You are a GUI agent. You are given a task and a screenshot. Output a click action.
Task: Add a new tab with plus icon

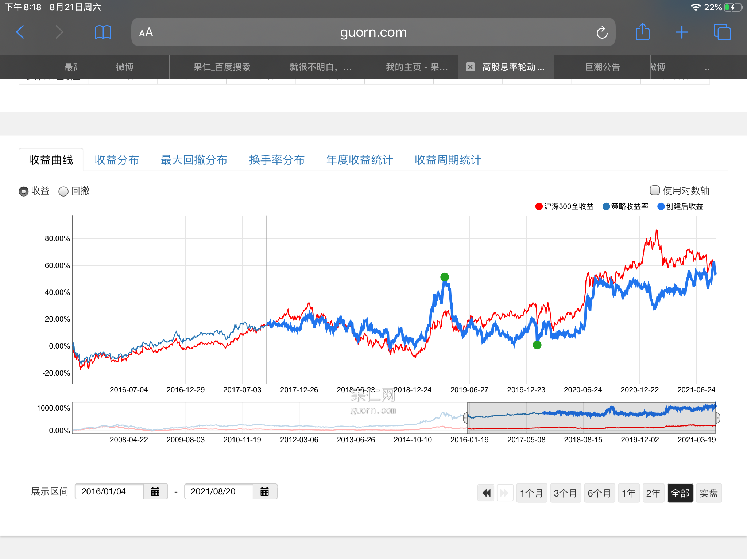pyautogui.click(x=681, y=32)
